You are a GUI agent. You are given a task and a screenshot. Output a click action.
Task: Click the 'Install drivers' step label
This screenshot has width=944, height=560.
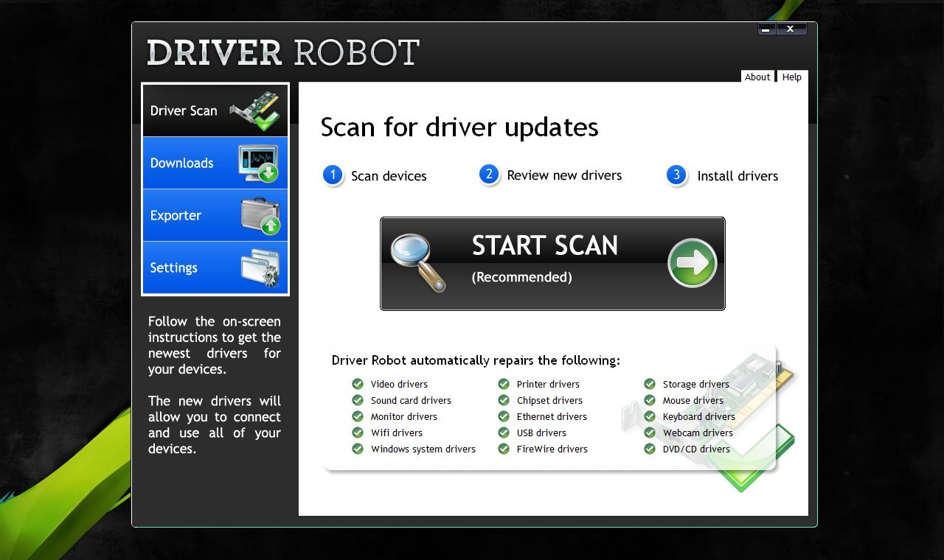tap(737, 176)
